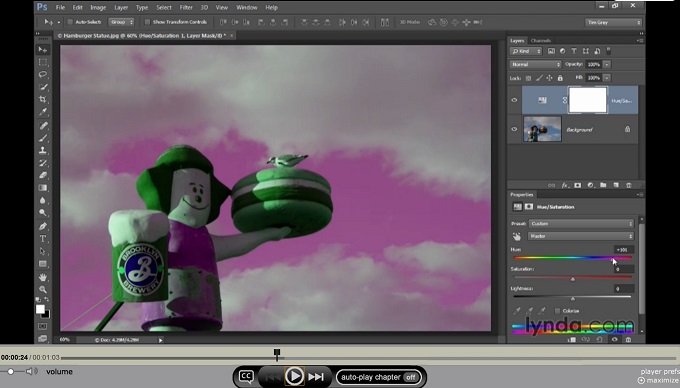Select the Eraser tool

click(42, 176)
